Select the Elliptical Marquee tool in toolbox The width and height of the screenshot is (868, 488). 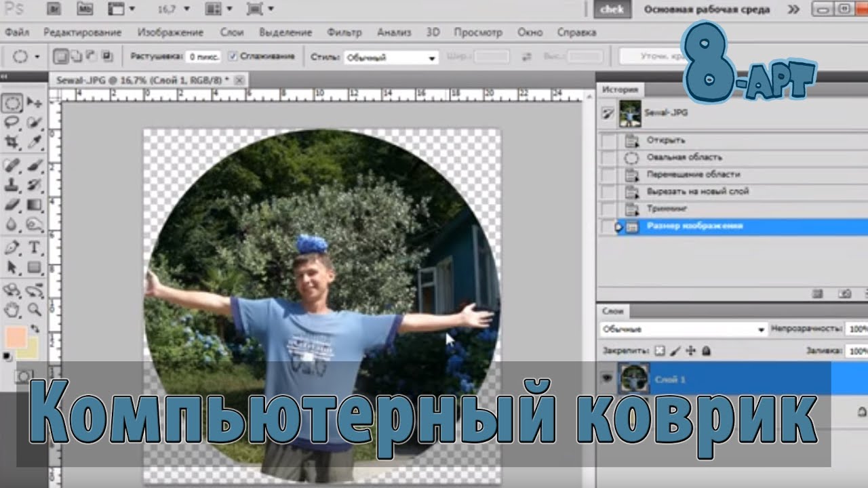[x=12, y=103]
